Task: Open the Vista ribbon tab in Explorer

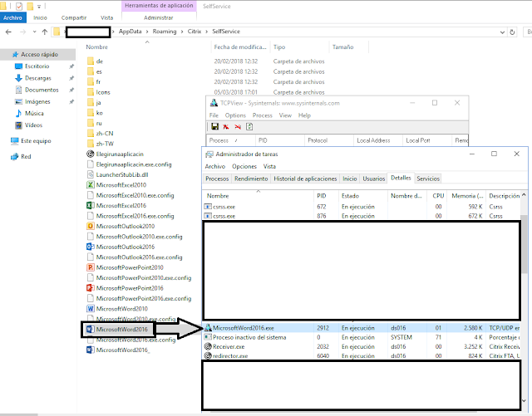Action: click(x=107, y=17)
